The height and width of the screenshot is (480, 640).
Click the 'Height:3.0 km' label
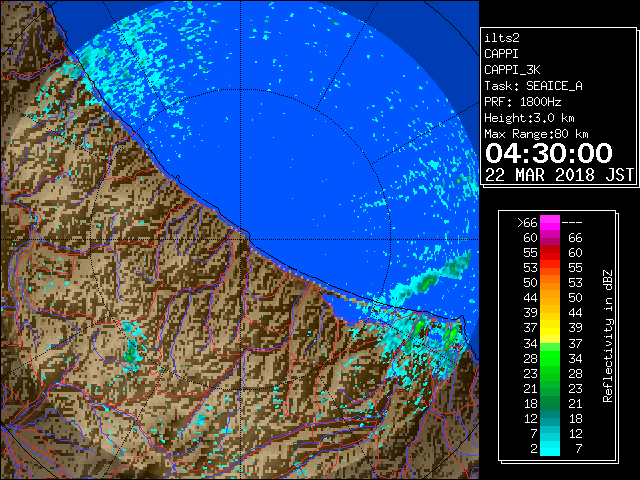pos(529,118)
